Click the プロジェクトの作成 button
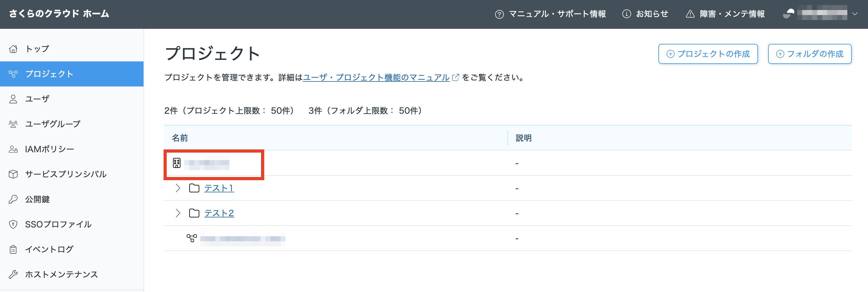This screenshot has height=292, width=868. pyautogui.click(x=708, y=54)
